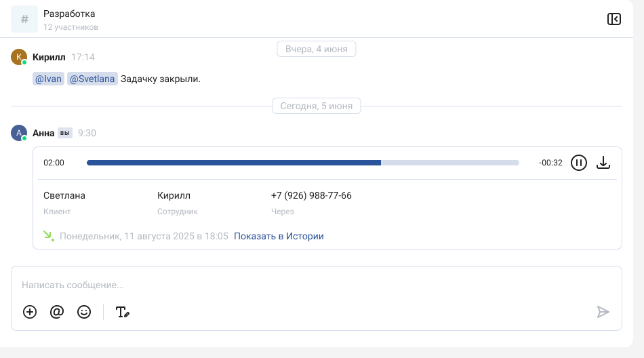644x358 pixels.
Task: Click the 12 участников members count
Action: 71,28
